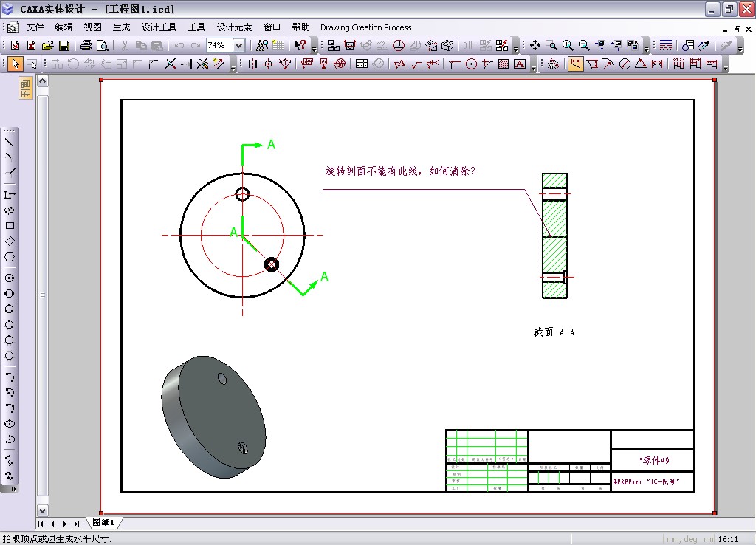
Task: Click the Print icon
Action: [86, 45]
